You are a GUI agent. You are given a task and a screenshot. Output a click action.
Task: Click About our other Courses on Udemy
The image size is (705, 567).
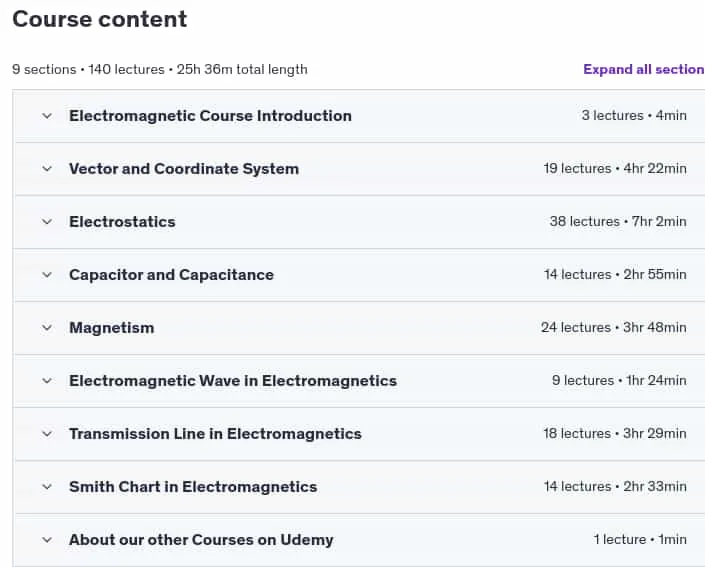(201, 540)
